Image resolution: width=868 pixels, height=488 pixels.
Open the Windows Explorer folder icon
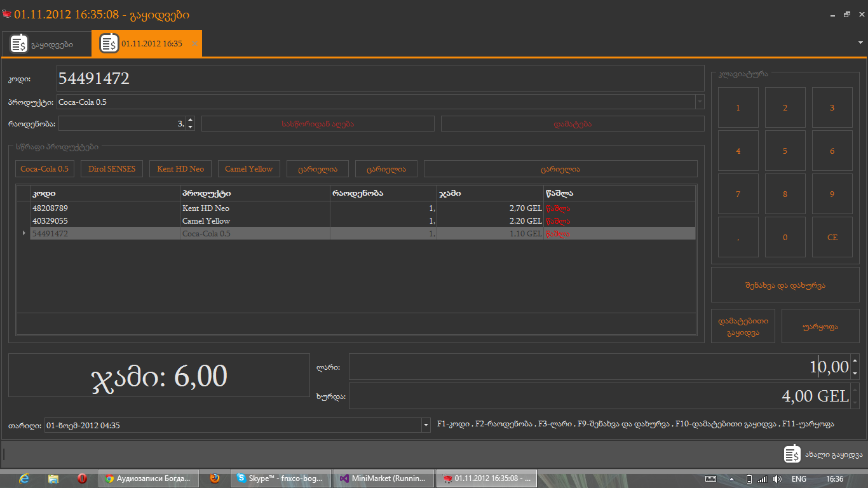point(53,478)
